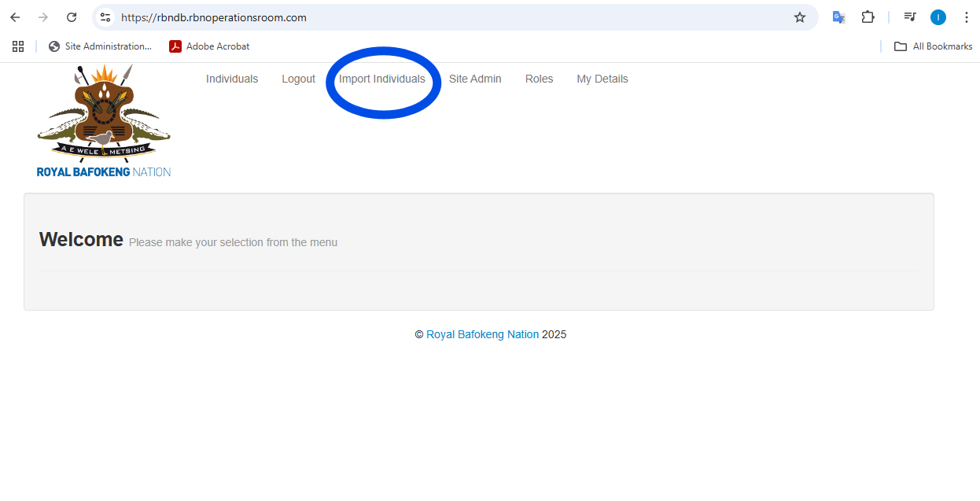This screenshot has height=501, width=980.
Task: Reload the current page
Action: tap(72, 17)
